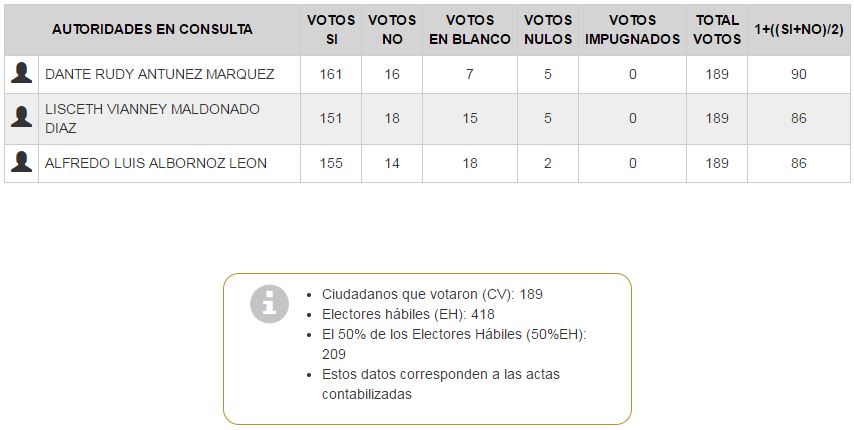
Task: Select the name ALFREDO LUIS ALBORNOZ LEON
Action: tap(156, 163)
